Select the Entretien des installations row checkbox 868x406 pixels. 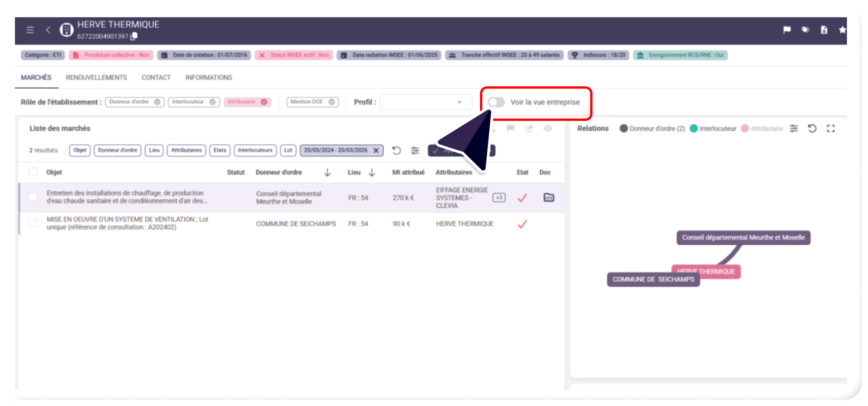(33, 197)
